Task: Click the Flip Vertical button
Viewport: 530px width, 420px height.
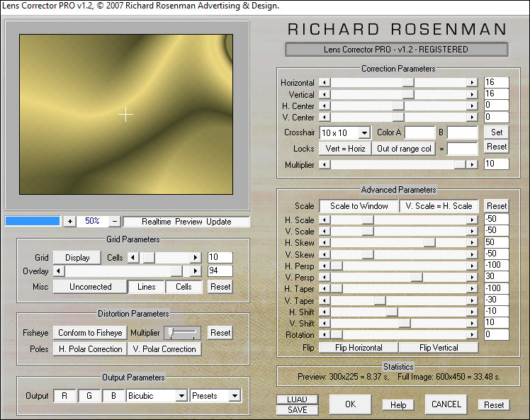Action: [x=439, y=348]
